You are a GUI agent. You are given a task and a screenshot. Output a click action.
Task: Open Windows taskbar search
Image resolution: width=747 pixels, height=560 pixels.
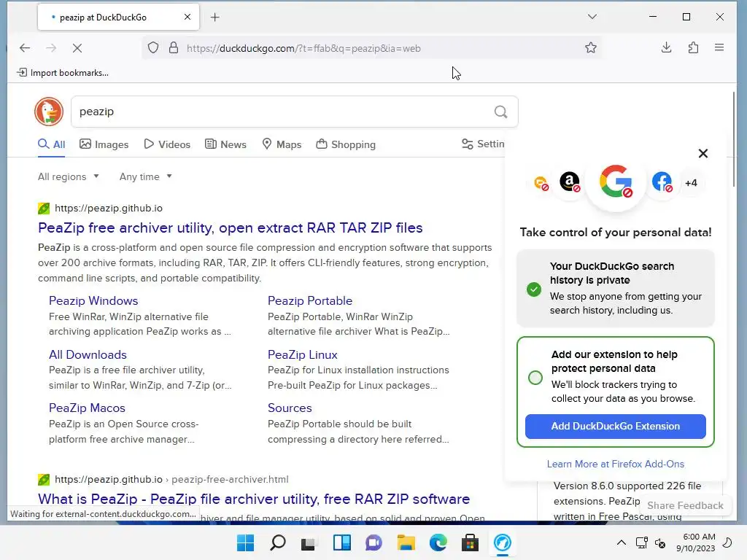pos(278,542)
